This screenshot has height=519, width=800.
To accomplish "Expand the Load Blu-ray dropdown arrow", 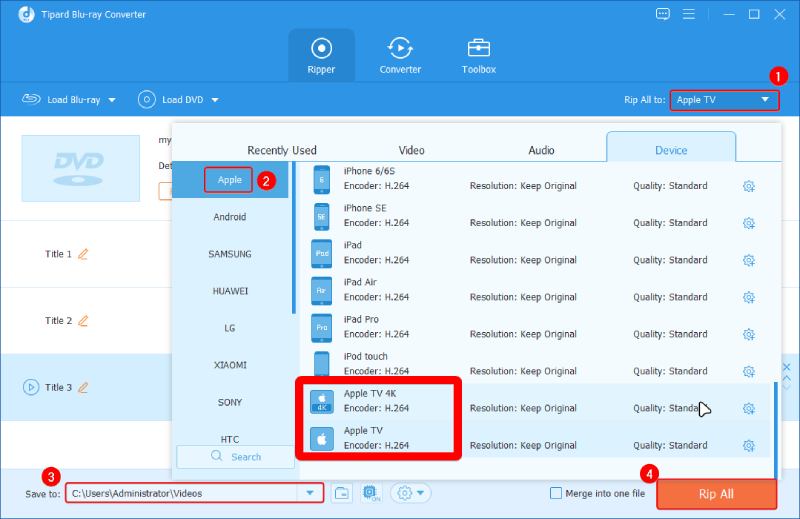I will 112,100.
